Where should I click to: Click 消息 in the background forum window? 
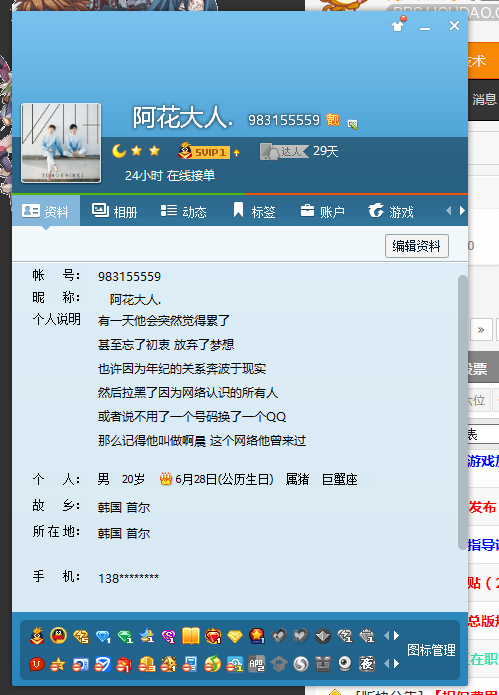point(484,99)
